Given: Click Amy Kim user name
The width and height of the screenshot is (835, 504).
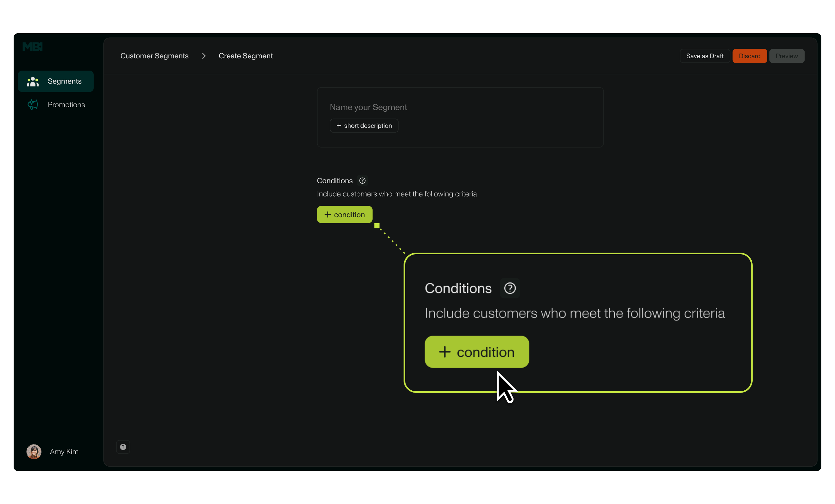Looking at the screenshot, I should pos(64,452).
